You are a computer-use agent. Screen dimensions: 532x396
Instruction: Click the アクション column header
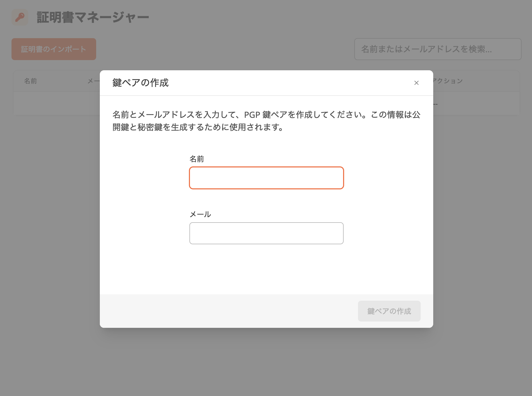click(x=448, y=81)
